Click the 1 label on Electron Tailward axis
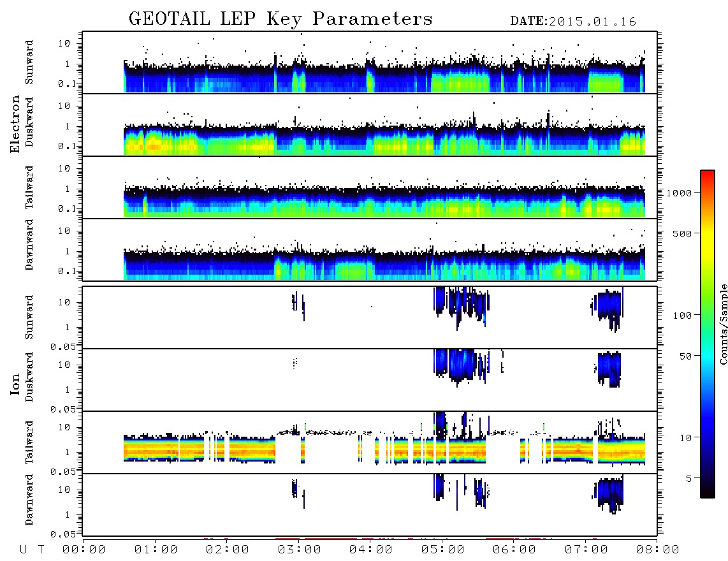Screen dimensions: 728x561 [68, 189]
